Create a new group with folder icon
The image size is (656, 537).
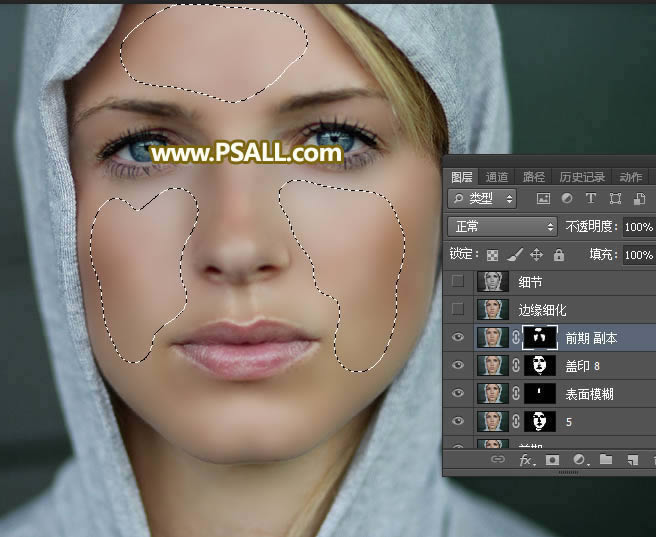pyautogui.click(x=606, y=460)
